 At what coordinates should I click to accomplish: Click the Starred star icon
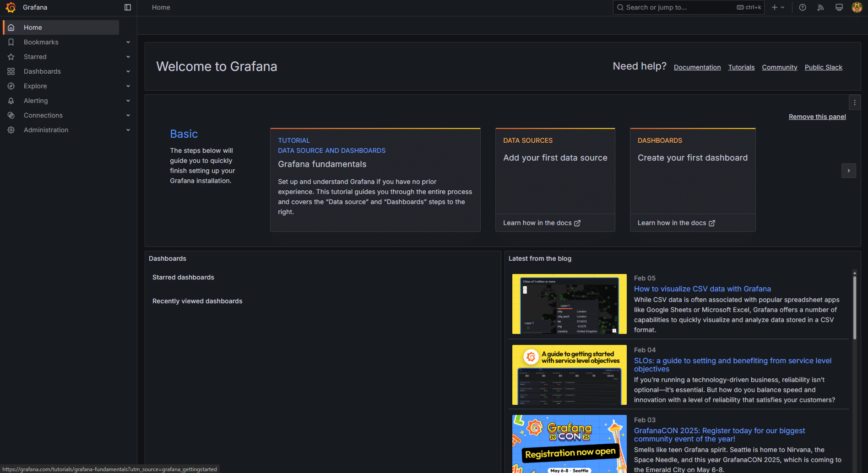(x=11, y=57)
